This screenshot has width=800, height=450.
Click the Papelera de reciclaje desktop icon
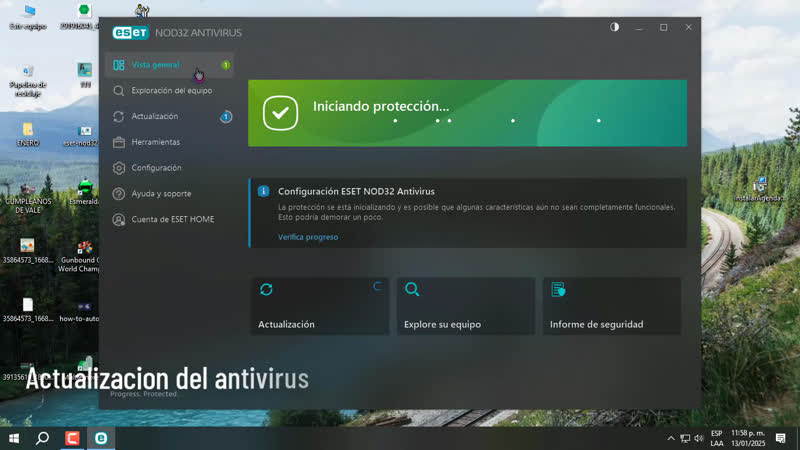pyautogui.click(x=28, y=80)
